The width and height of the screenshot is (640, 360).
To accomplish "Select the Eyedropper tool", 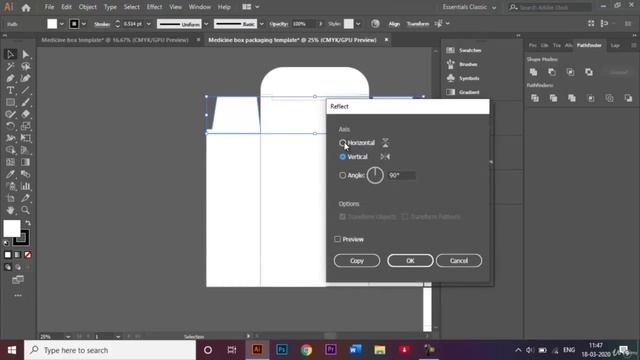I will coord(11,174).
